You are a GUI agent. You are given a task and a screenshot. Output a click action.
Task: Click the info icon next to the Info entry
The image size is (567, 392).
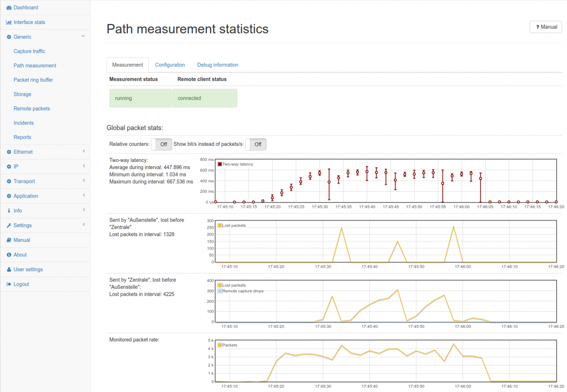pos(9,211)
